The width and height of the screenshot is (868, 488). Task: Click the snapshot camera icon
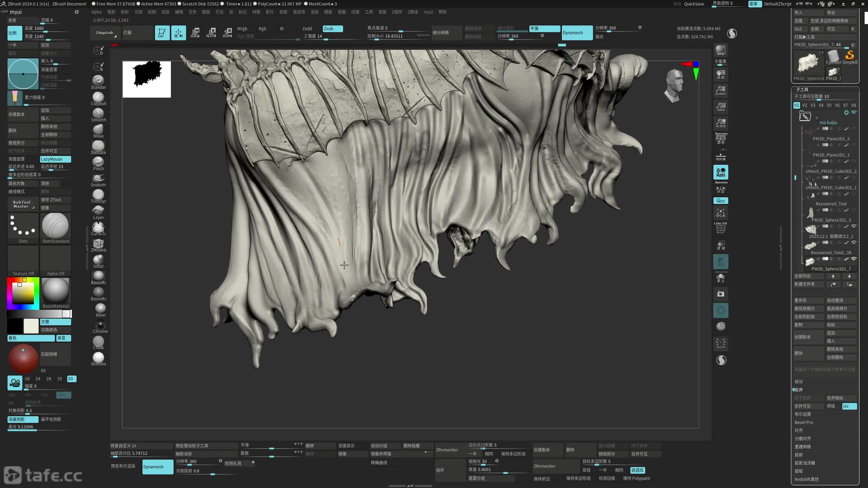click(721, 294)
